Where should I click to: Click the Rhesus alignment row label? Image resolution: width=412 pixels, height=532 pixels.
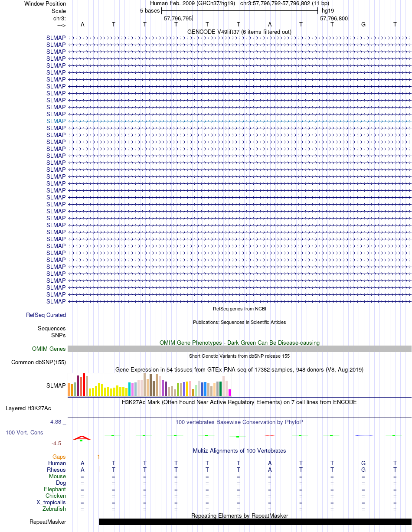tap(56, 470)
